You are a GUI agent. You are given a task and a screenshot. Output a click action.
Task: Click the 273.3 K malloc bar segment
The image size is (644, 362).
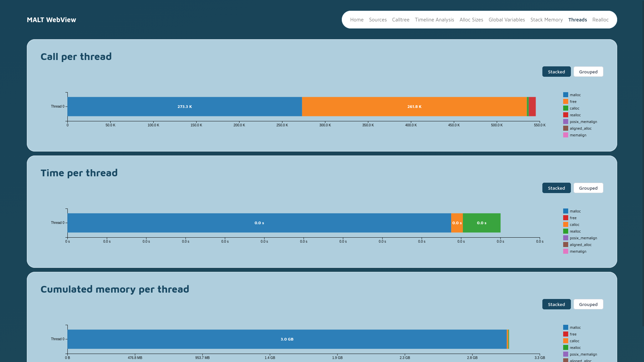tap(184, 107)
